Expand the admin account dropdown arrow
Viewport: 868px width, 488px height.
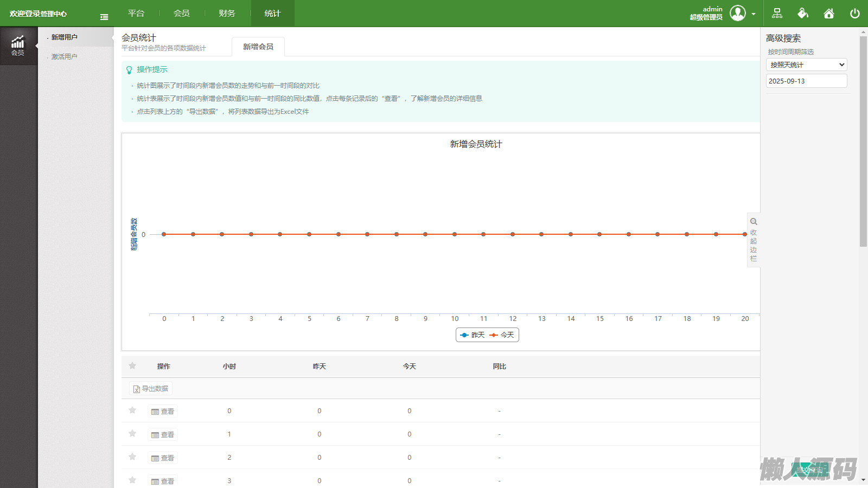(x=754, y=14)
